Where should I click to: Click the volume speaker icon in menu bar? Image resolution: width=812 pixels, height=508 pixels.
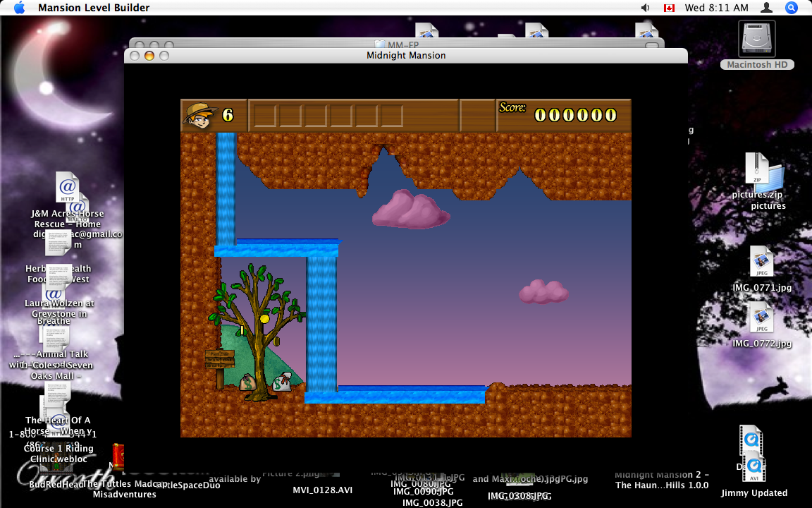pyautogui.click(x=645, y=8)
